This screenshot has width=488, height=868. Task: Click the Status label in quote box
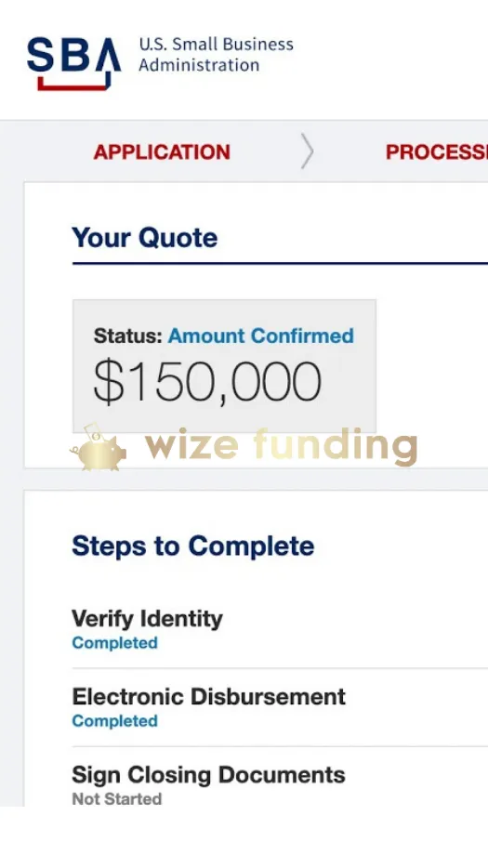[x=128, y=335]
